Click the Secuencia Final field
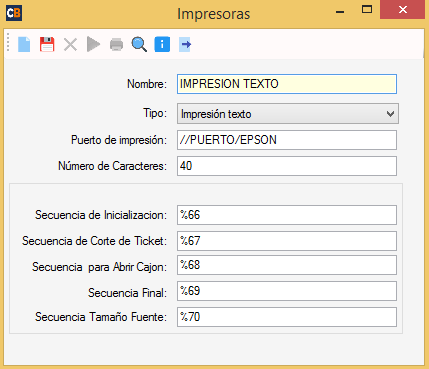429x369 pixels. click(287, 291)
